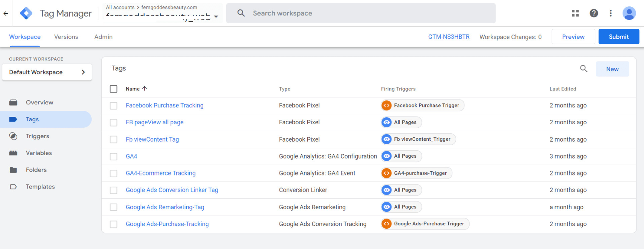This screenshot has width=644, height=249.
Task: Switch to the Versions tab
Action: tap(66, 37)
